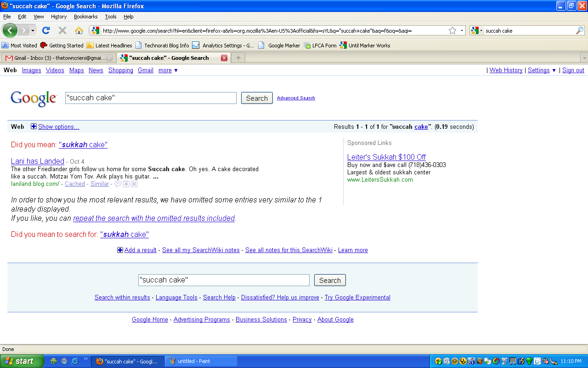
Task: Click repeat the search with omitted results
Action: coord(154,218)
